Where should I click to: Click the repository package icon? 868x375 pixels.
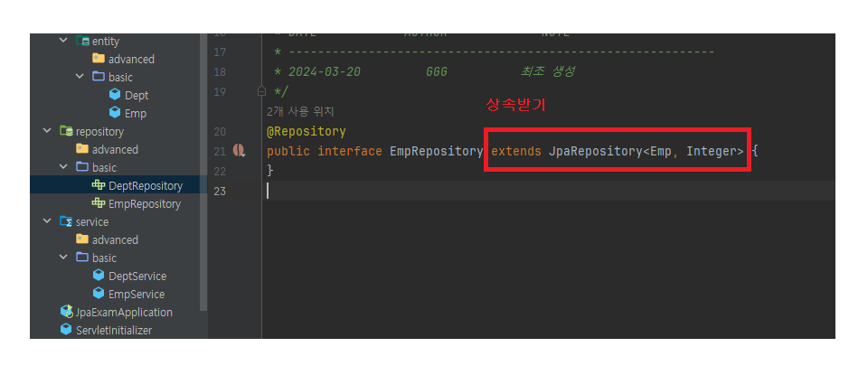pos(66,131)
